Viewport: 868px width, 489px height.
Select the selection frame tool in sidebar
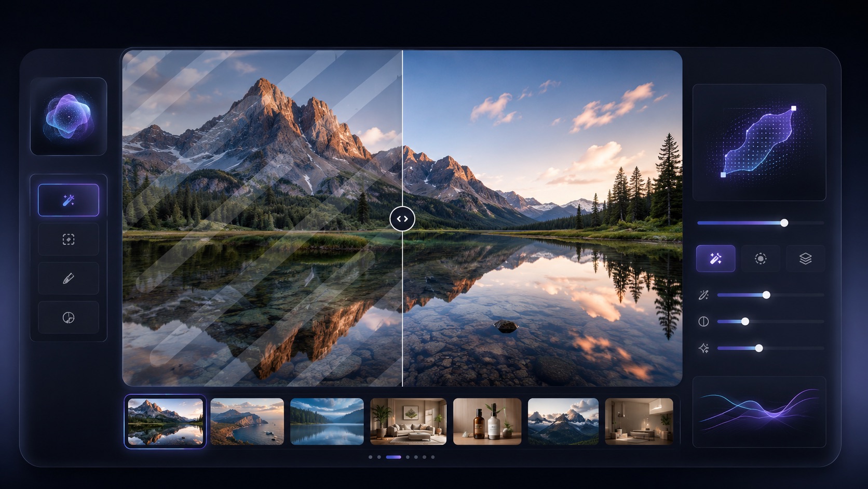tap(69, 239)
